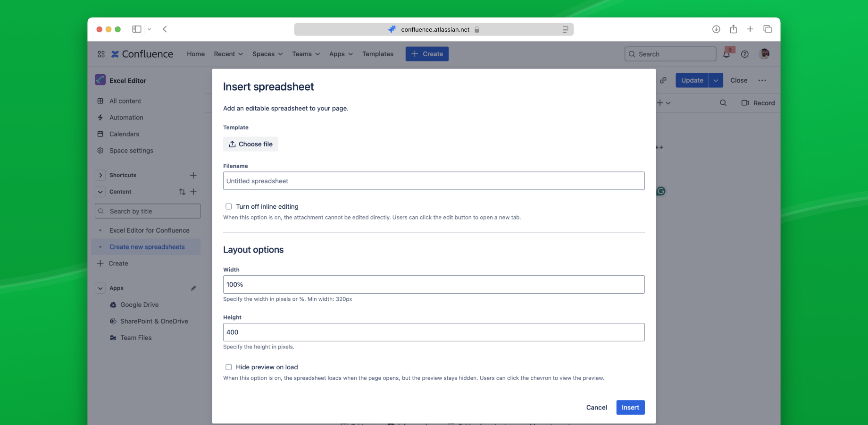The height and width of the screenshot is (425, 868).
Task: Click the Confluence logo
Action: coord(142,54)
